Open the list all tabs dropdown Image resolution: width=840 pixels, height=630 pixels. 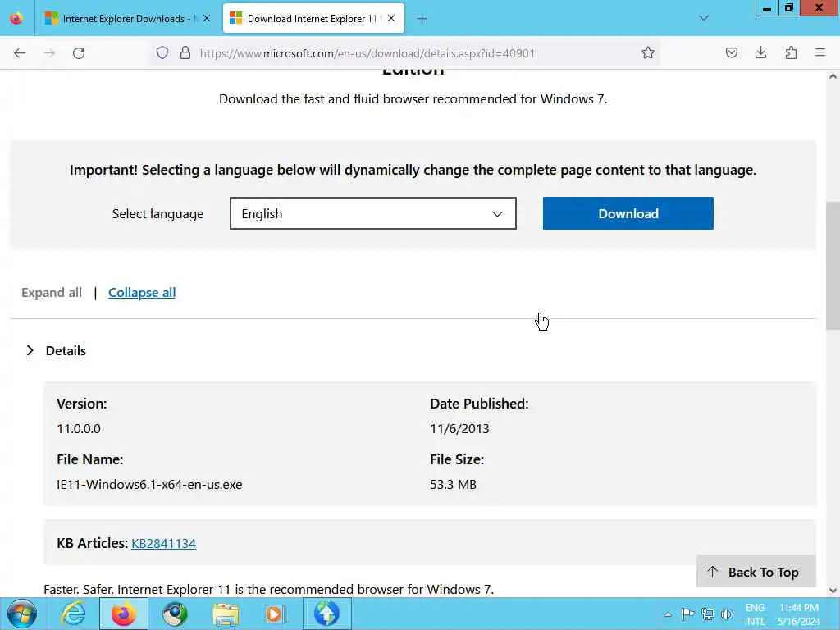click(704, 18)
